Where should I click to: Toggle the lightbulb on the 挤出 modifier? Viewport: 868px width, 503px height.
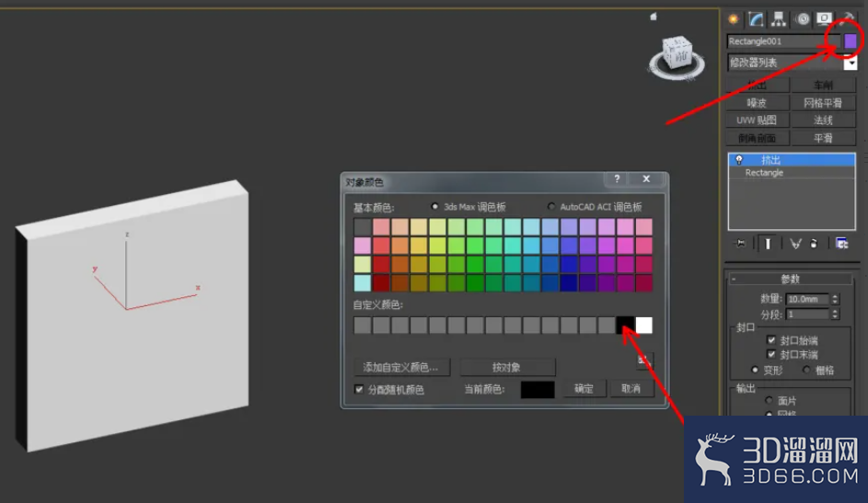pos(738,160)
